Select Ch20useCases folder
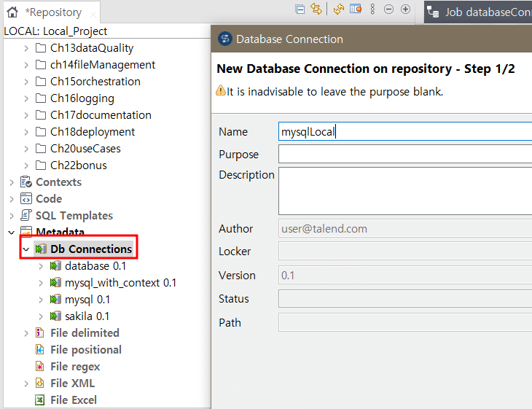 click(85, 148)
